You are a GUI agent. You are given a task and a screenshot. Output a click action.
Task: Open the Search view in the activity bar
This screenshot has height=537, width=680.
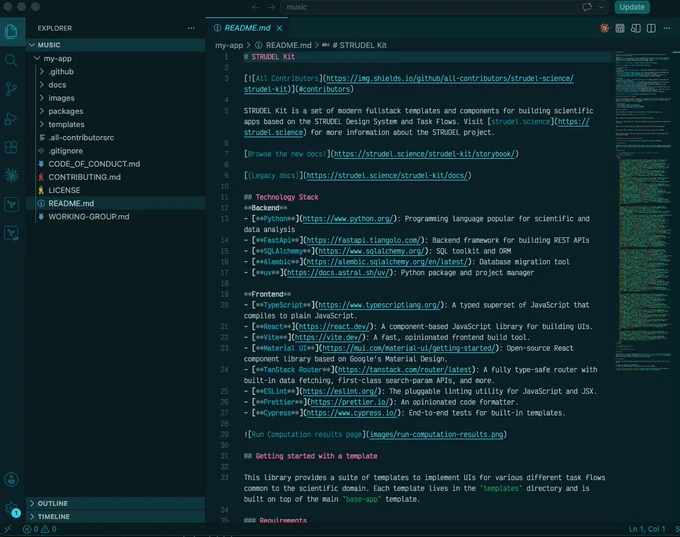click(11, 60)
